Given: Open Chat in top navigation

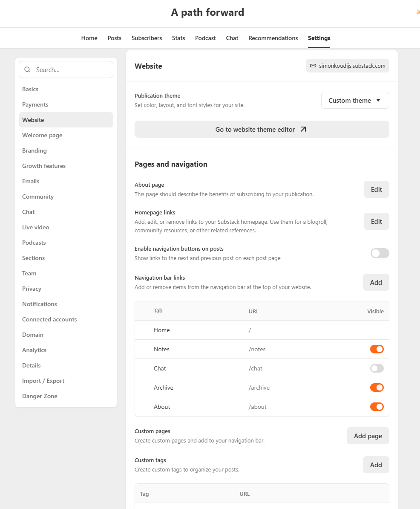Looking at the screenshot, I should [232, 38].
